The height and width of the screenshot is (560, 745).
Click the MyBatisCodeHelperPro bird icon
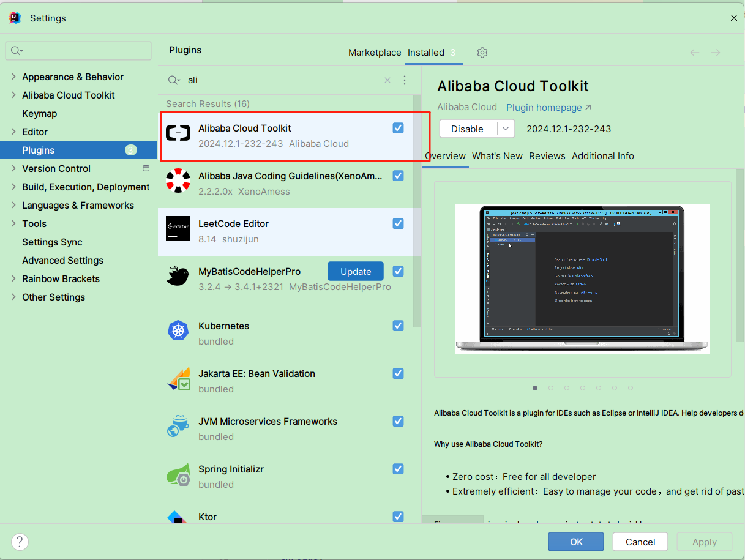(178, 276)
